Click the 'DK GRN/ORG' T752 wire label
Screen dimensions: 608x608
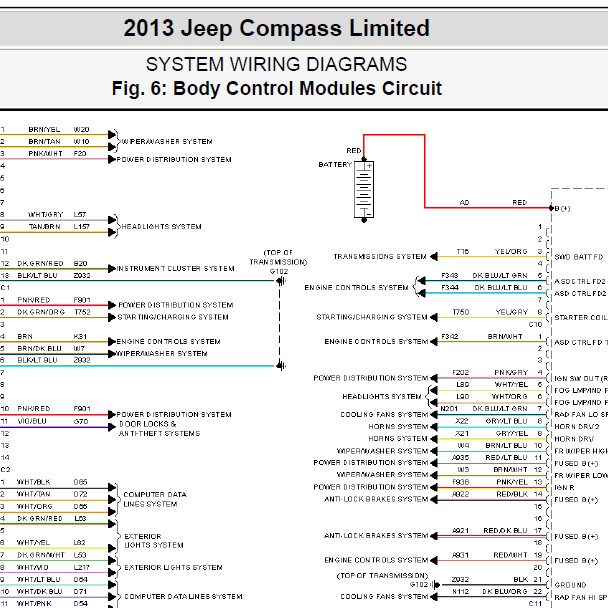point(41,312)
